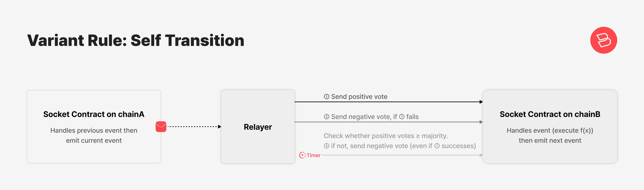Click the red envelope message icon
The height and width of the screenshot is (190, 644).
coord(161,127)
